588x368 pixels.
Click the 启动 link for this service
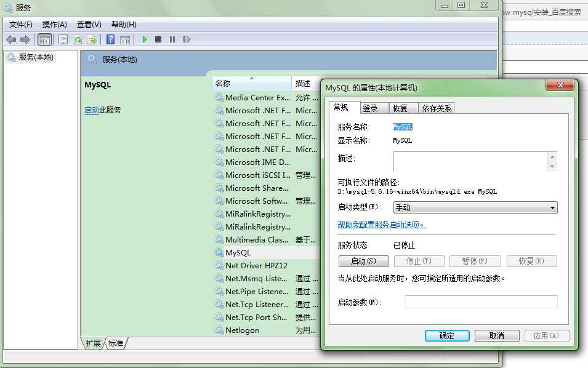click(x=92, y=110)
